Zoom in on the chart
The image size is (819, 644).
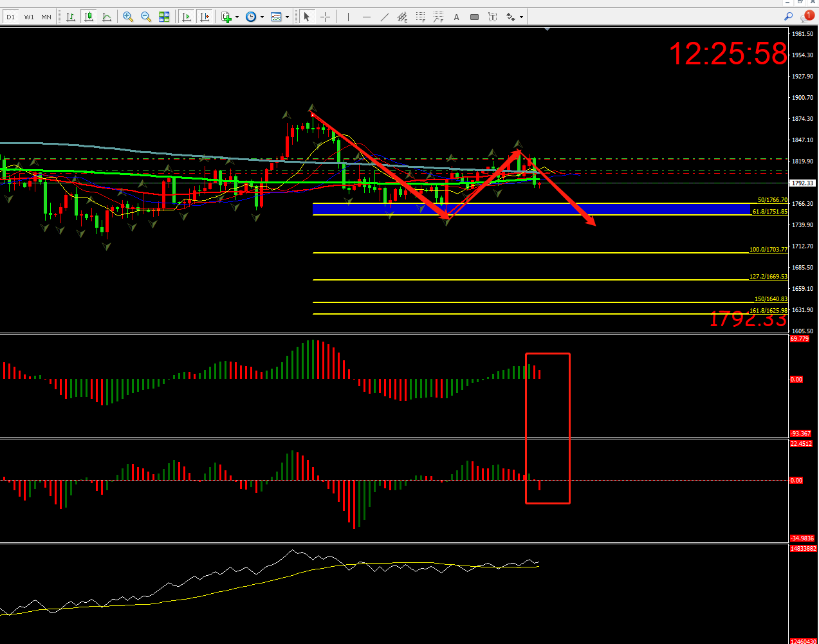128,17
